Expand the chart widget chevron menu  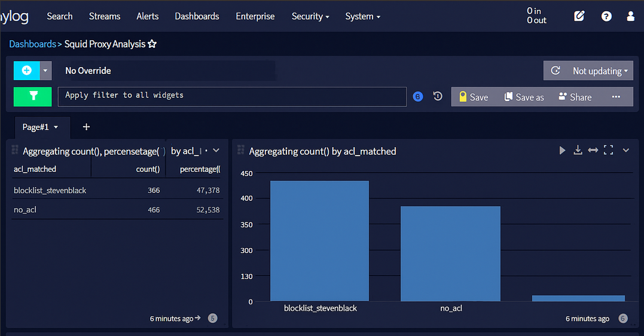point(626,150)
